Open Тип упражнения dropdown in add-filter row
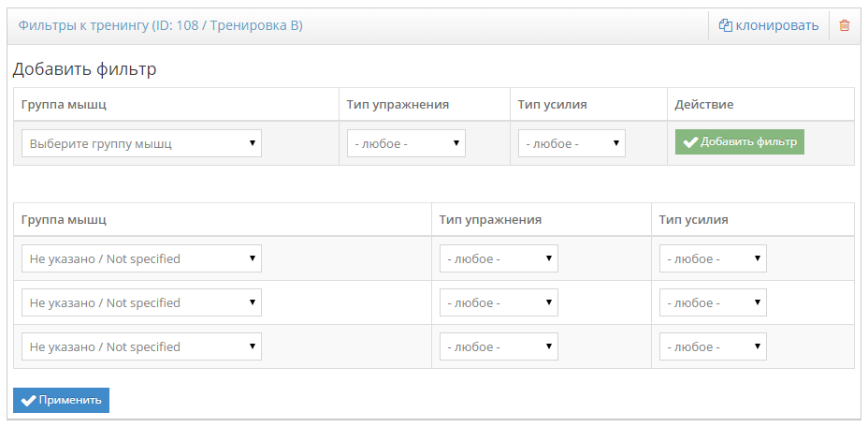This screenshot has height=427, width=868. [x=406, y=143]
